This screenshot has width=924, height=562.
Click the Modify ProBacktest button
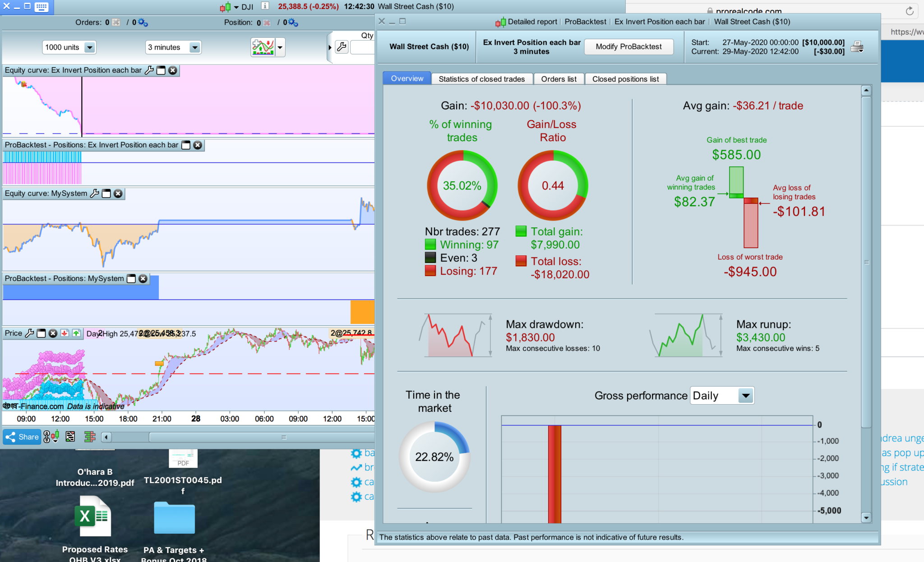click(628, 46)
